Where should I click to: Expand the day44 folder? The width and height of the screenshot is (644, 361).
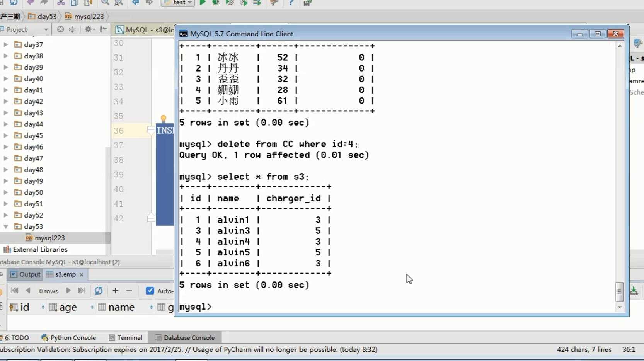click(6, 124)
